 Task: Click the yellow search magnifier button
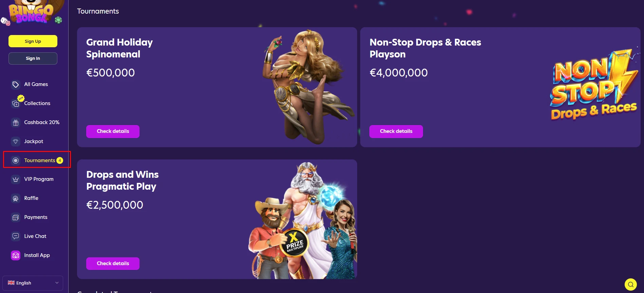[x=631, y=285]
